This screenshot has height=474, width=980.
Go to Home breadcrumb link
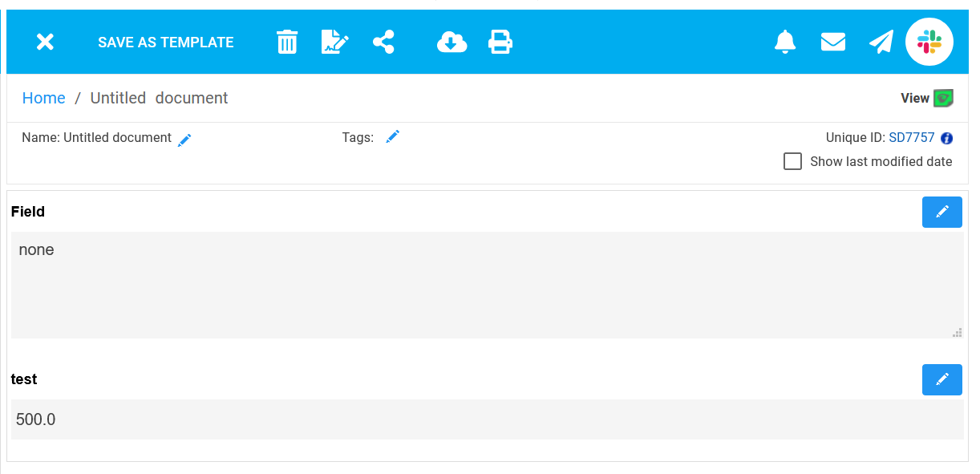point(44,98)
